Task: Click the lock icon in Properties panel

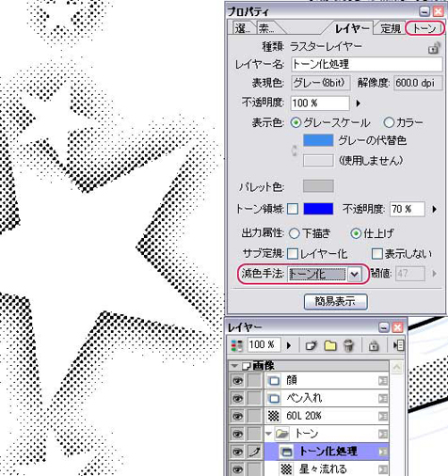Action: click(x=434, y=48)
